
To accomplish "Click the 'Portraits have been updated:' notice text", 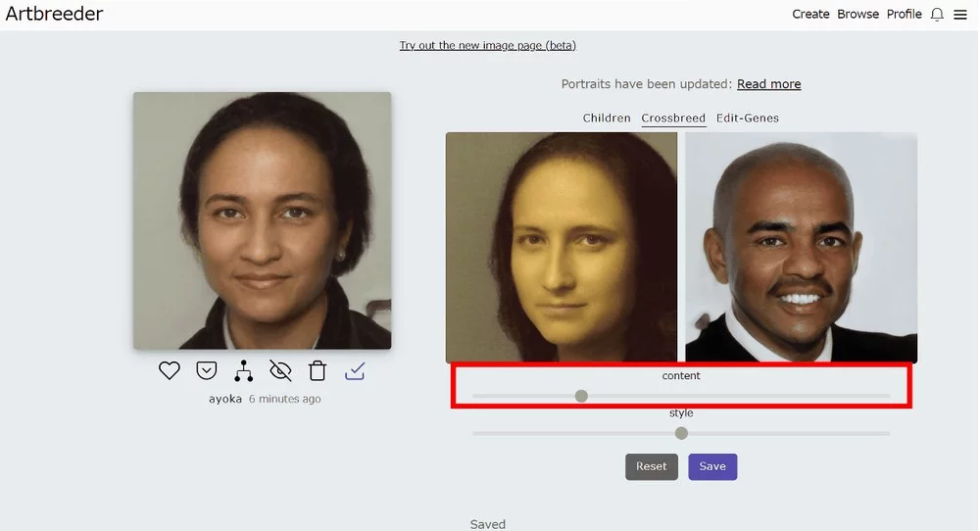I will click(x=646, y=83).
